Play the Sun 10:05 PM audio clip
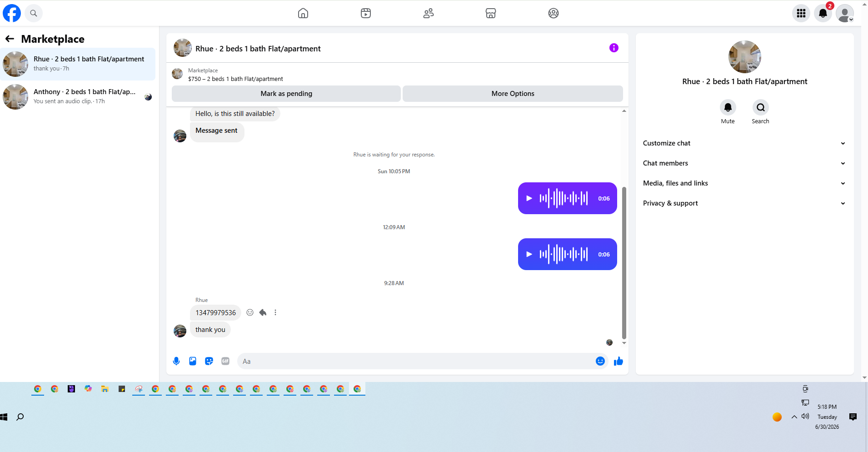 529,198
